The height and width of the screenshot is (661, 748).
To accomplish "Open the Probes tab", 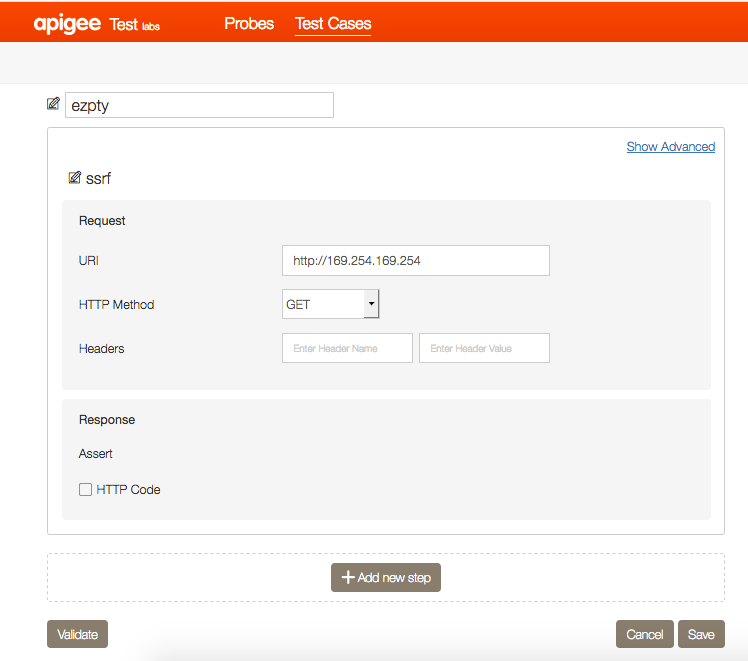I will pos(249,23).
